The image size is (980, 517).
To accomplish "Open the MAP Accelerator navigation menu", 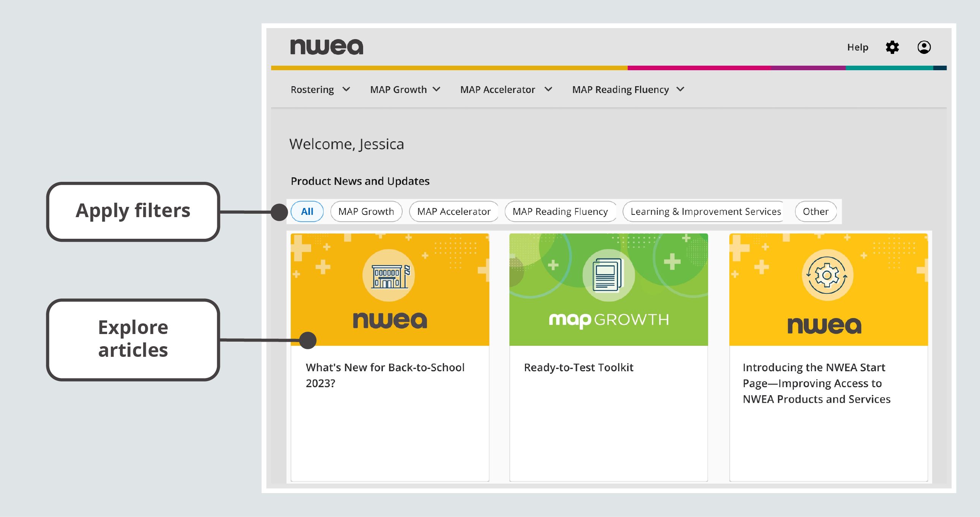I will coord(506,89).
